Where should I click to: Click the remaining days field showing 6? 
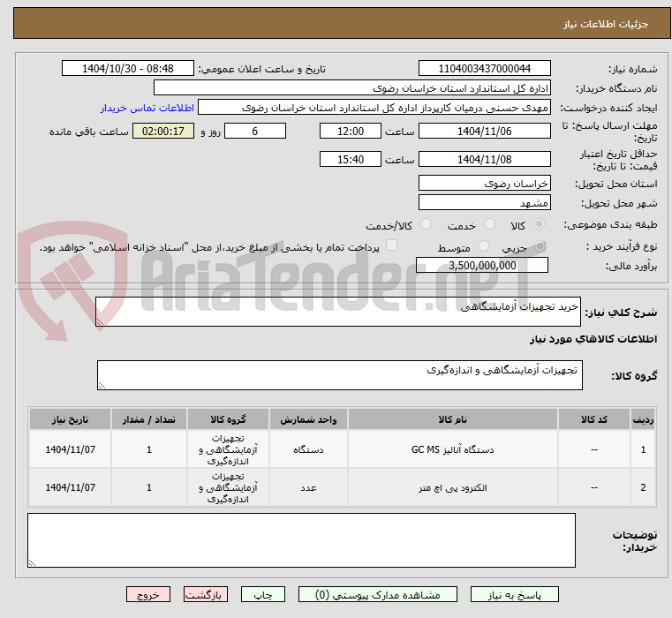pos(255,131)
